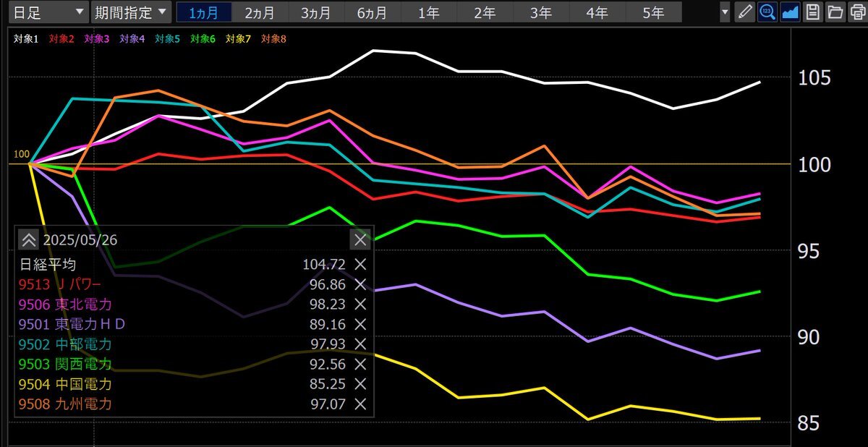Open the folder icon in toolbar
868x447 pixels.
pyautogui.click(x=835, y=12)
